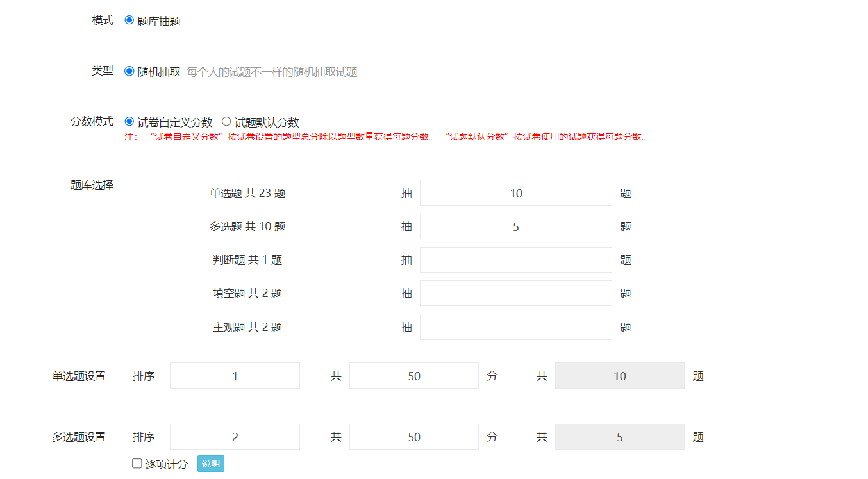Switch to 试题默认分数 score mode
Screen dimensions: 868x479
pyautogui.click(x=226, y=121)
